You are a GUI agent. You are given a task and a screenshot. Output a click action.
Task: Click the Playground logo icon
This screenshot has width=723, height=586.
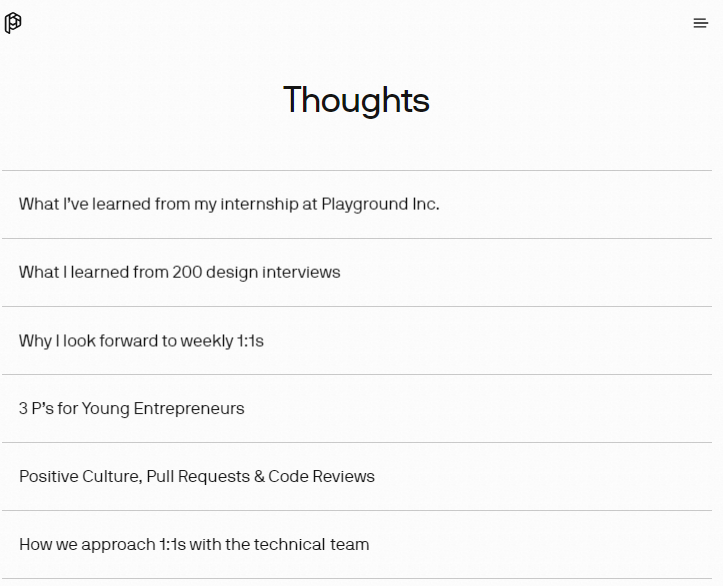13,23
